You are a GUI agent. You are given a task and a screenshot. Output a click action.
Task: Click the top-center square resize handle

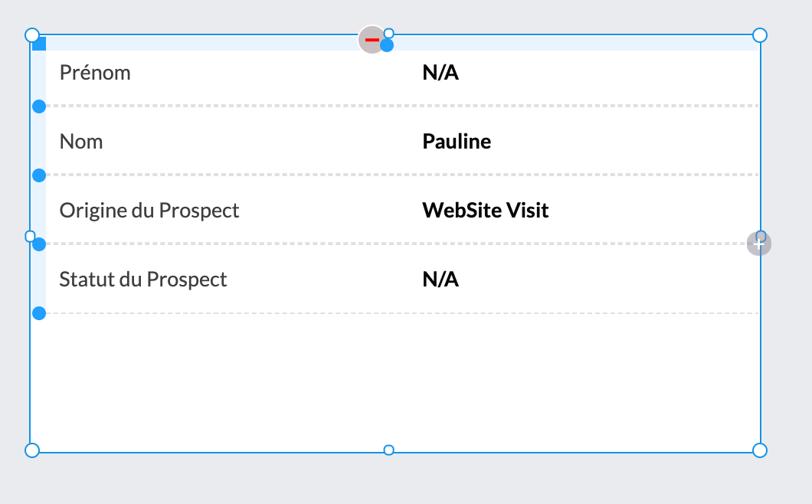[x=388, y=33]
